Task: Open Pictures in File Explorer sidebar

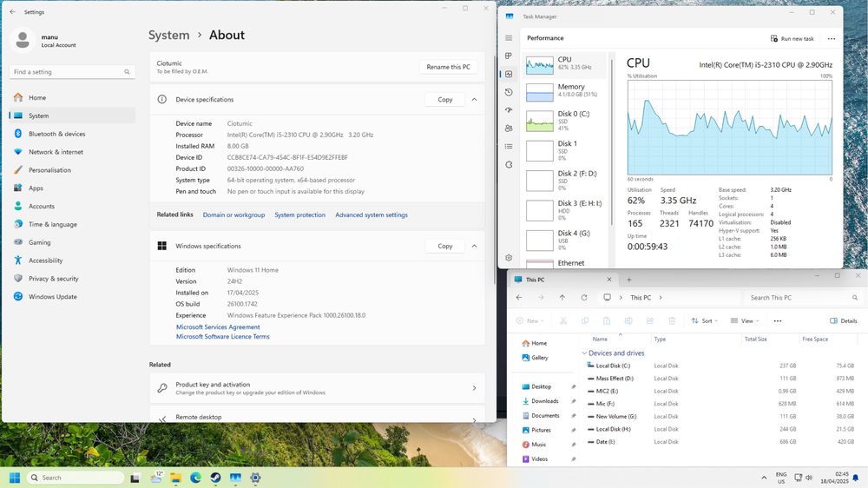Action: (x=542, y=430)
